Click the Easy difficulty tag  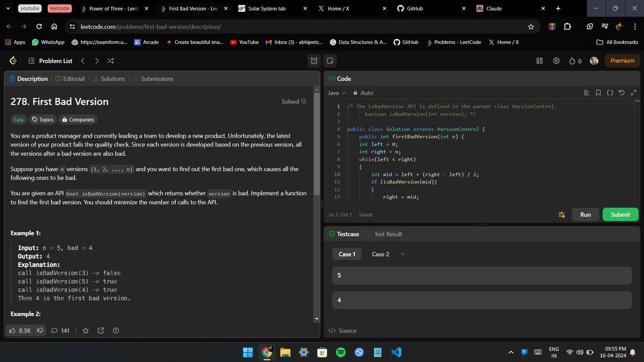[19, 120]
